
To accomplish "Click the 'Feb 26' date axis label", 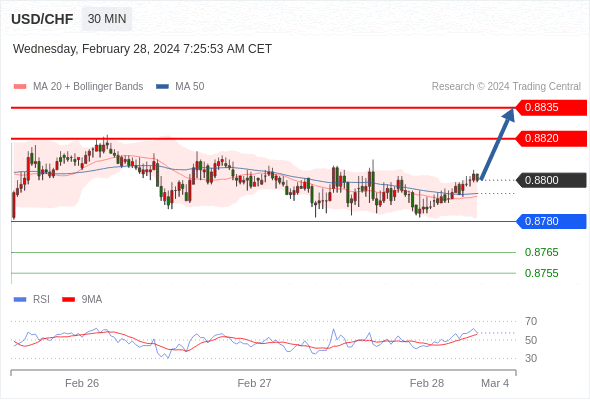I will 82,383.
